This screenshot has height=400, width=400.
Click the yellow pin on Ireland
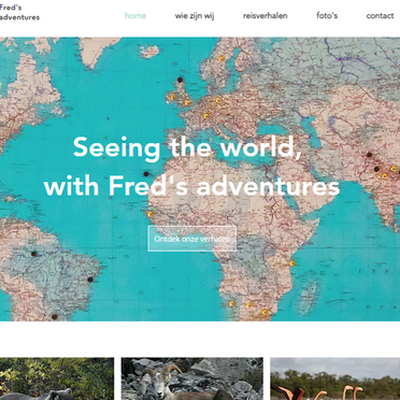[x=173, y=97]
